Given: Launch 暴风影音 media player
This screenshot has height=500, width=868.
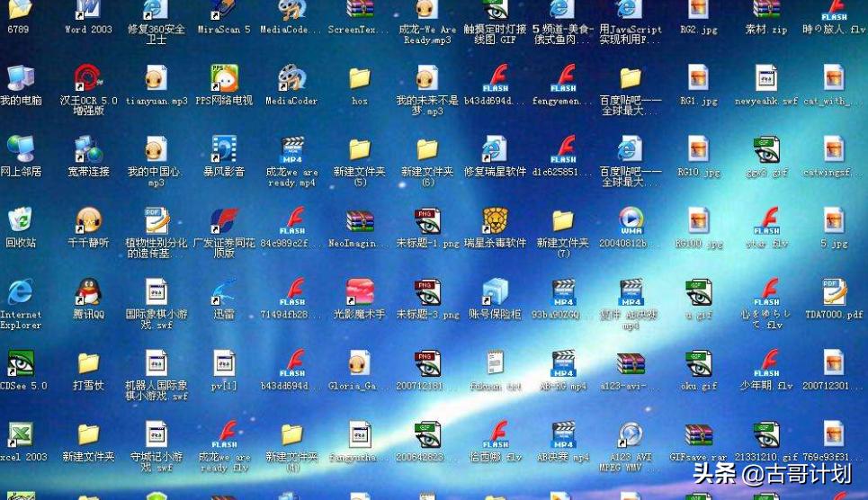Looking at the screenshot, I should coord(224,149).
